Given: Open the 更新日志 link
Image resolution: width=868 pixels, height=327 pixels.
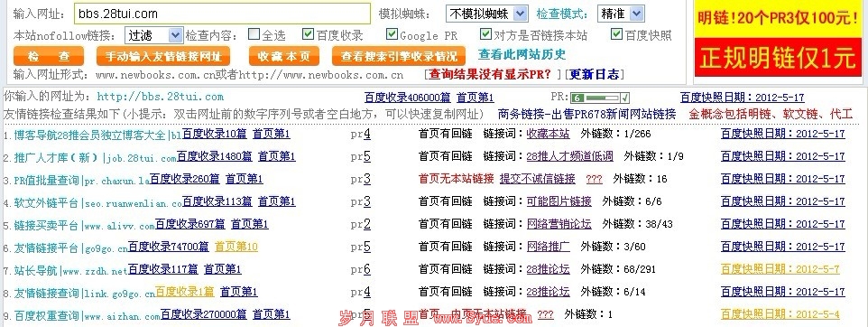Looking at the screenshot, I should 594,74.
